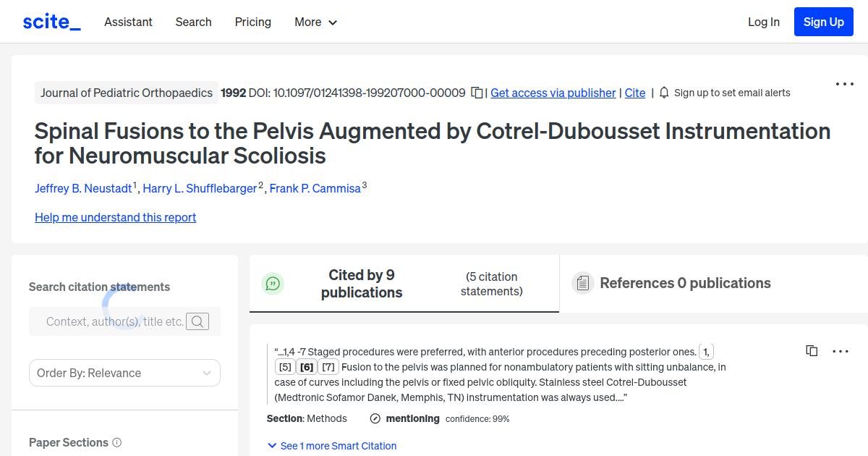Open the three-dot menu near the page top
Screen dimensions: 868x456
click(x=844, y=84)
